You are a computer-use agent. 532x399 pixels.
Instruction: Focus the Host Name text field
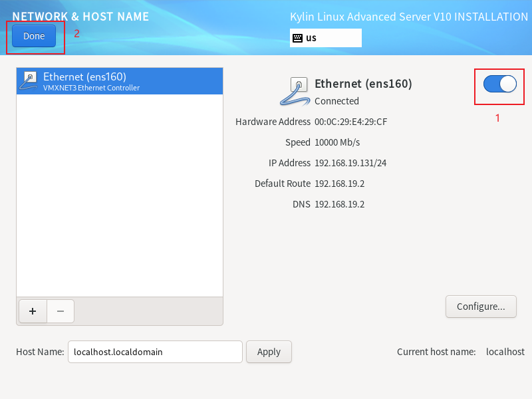coord(155,352)
